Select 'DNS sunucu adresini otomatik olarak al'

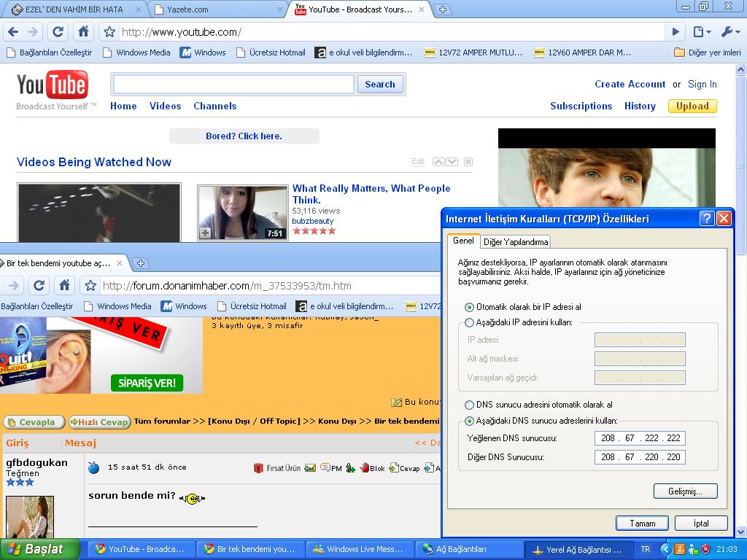(469, 405)
